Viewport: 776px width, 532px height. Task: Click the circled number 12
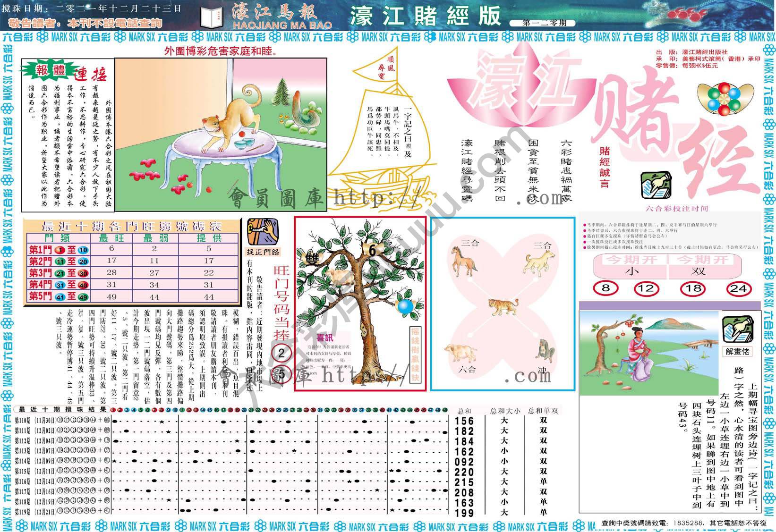(x=646, y=288)
